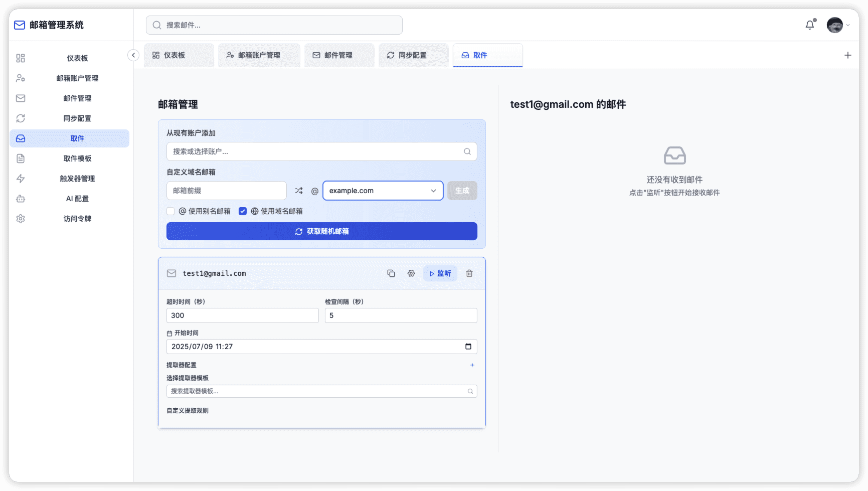Switch to the 同步配置 tab
The width and height of the screenshot is (868, 491).
[414, 55]
